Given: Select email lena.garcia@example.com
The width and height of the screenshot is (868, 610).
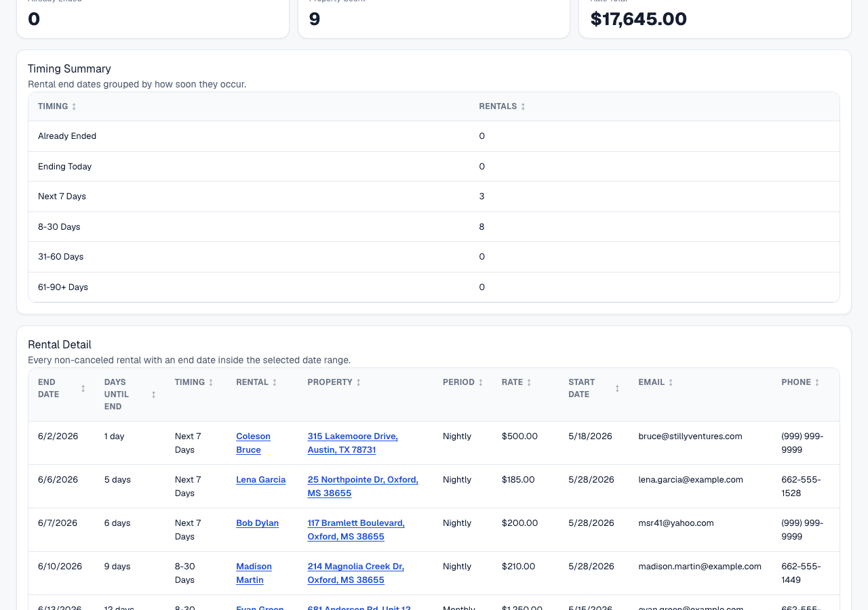Looking at the screenshot, I should click(690, 480).
